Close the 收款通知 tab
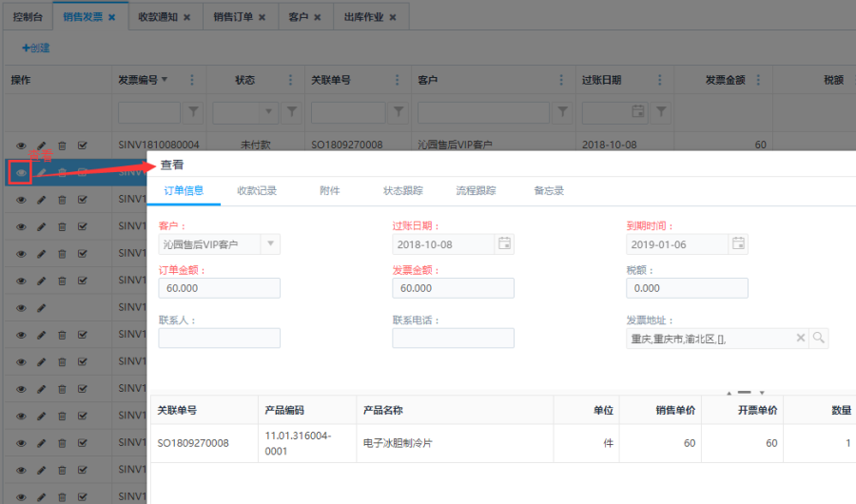The height and width of the screenshot is (504, 856). coord(186,17)
